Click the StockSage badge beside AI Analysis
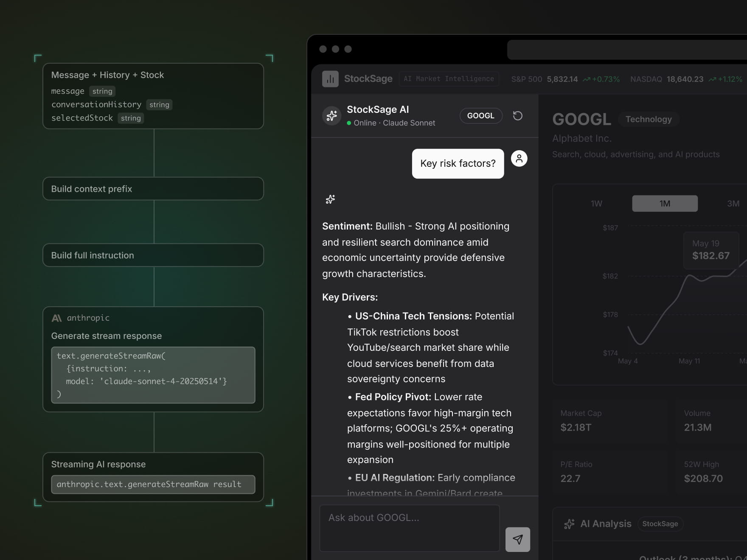 660,524
